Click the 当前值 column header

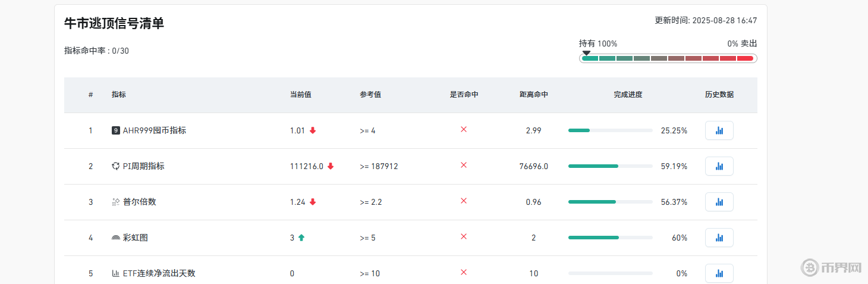point(300,95)
